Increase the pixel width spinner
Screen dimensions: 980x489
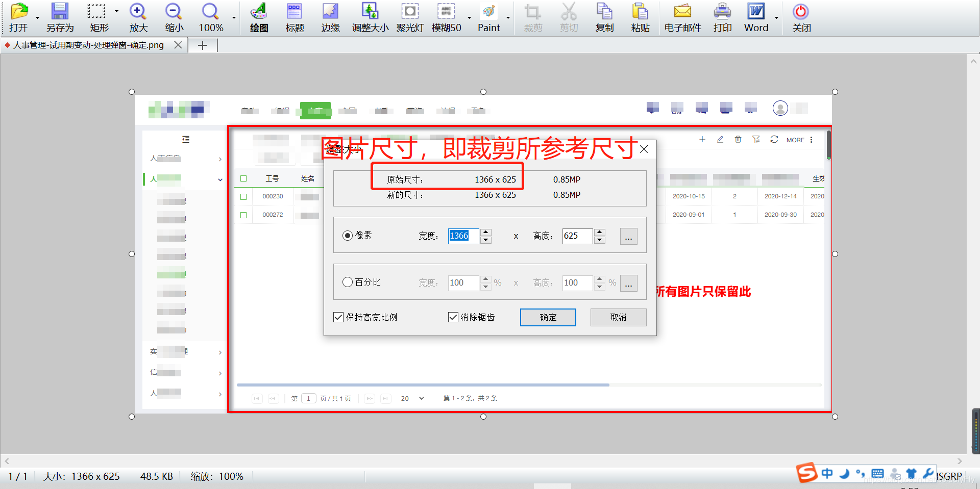[486, 232]
